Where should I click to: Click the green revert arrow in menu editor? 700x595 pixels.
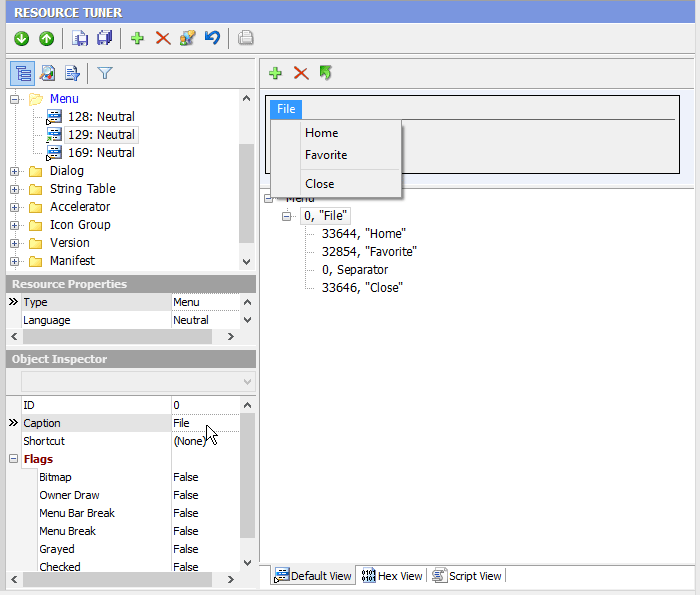[325, 73]
